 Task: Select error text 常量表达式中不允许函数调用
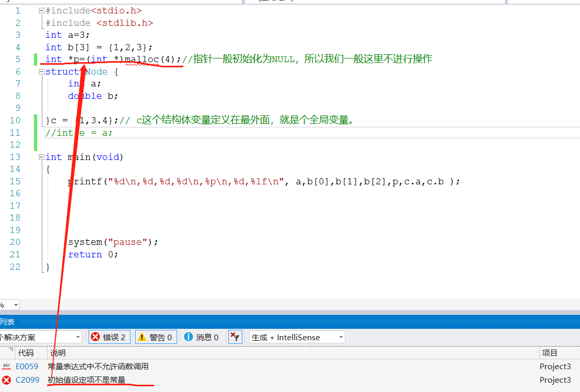click(x=98, y=367)
